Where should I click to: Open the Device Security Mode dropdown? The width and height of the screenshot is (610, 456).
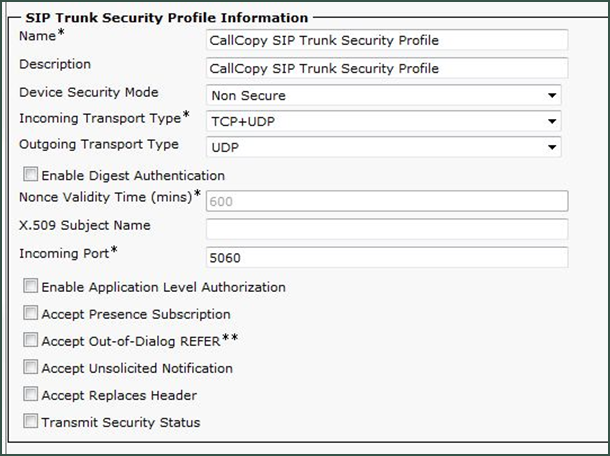[384, 95]
